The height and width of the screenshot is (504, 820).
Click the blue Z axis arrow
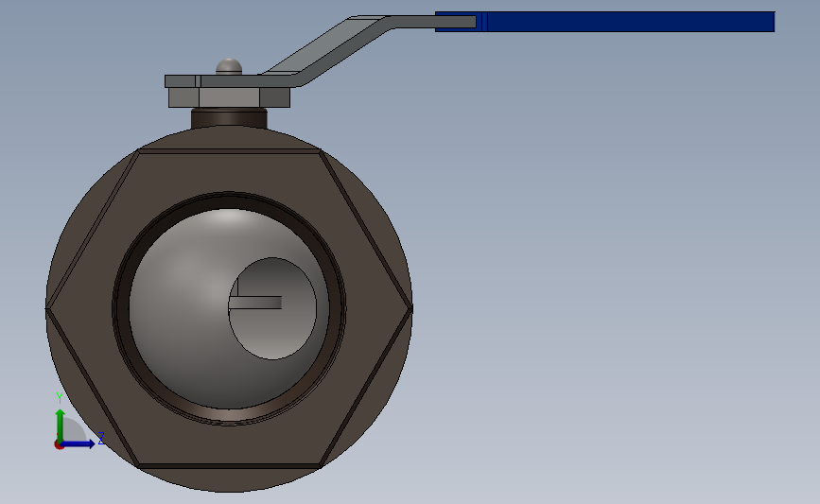79,443
